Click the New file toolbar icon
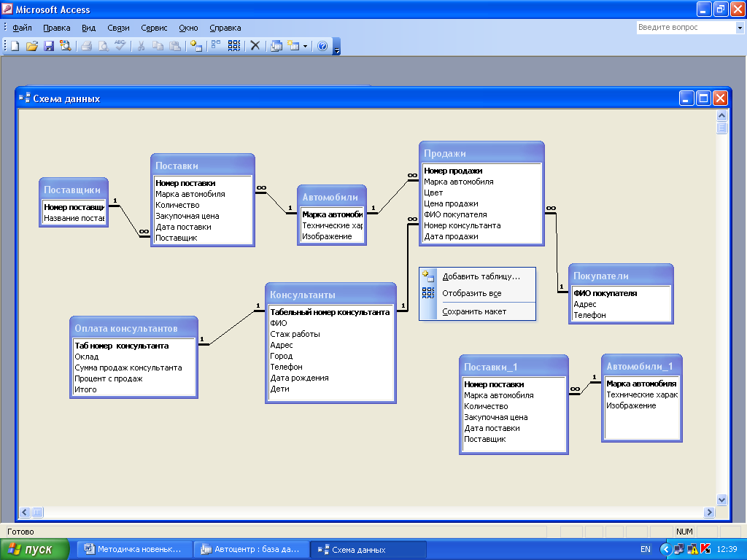This screenshot has height=560, width=747. click(x=15, y=46)
